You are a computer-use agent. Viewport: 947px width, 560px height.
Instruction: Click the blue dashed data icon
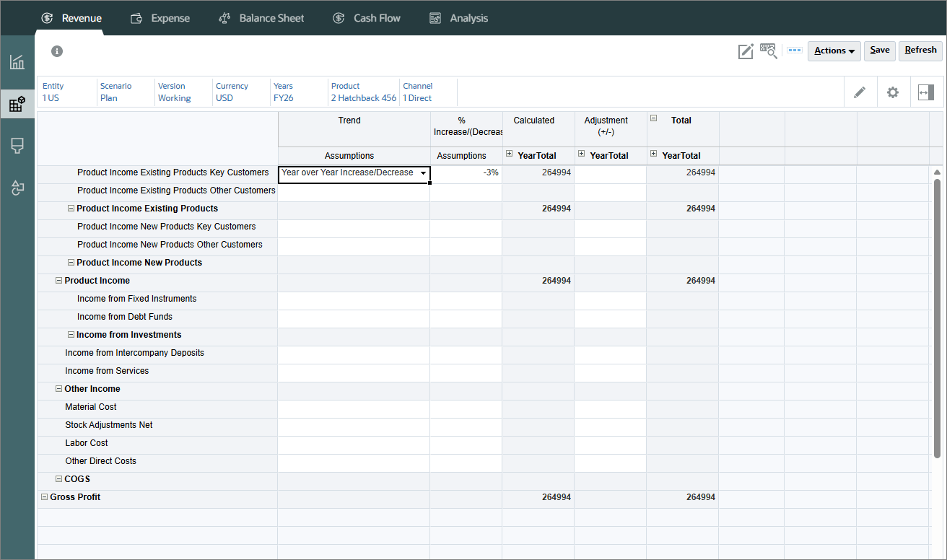tap(795, 51)
